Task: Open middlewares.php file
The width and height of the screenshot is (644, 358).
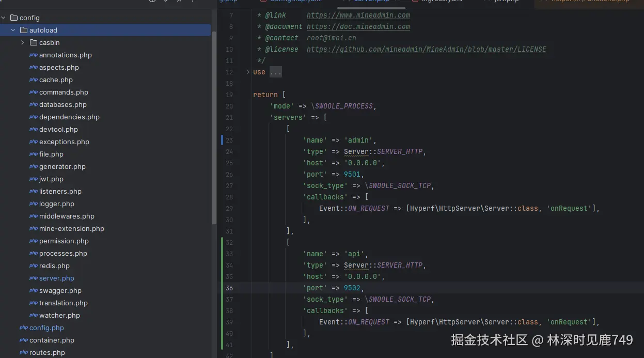Action: click(x=67, y=216)
